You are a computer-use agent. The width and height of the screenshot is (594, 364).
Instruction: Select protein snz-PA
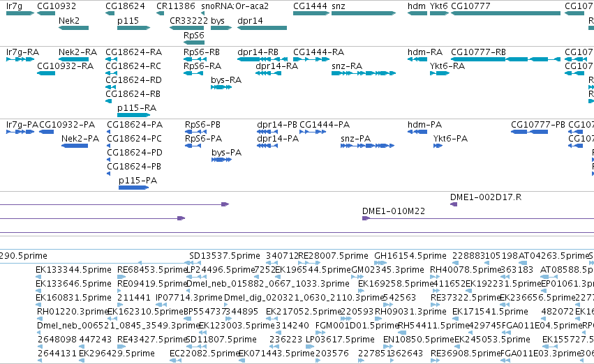[x=367, y=146]
